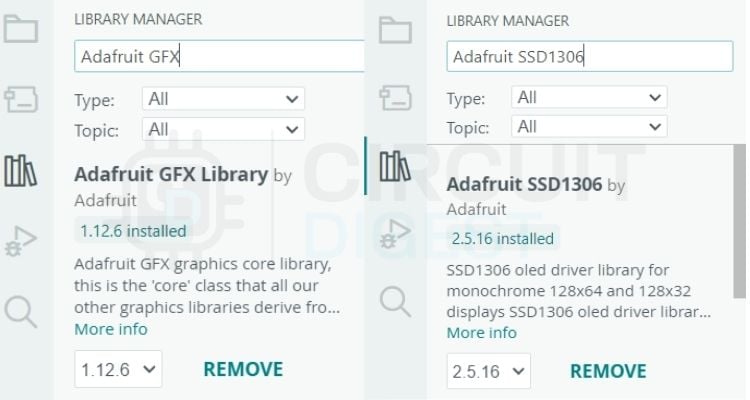750x400 pixels.
Task: Open More info for Adafruit SSD1306
Action: [482, 333]
